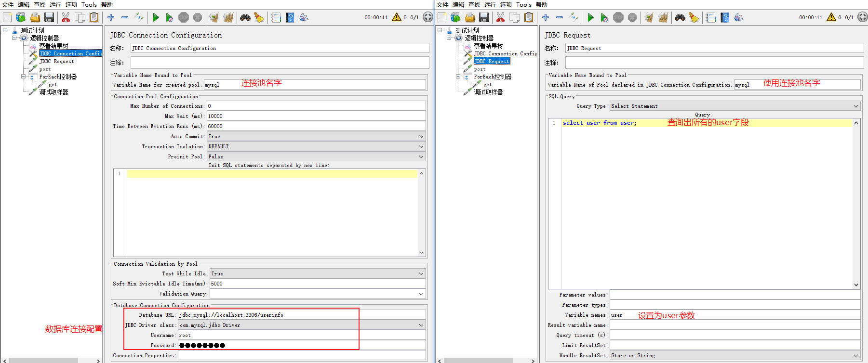Start test with green arrow, left window
The width and height of the screenshot is (868, 363).
tap(156, 17)
